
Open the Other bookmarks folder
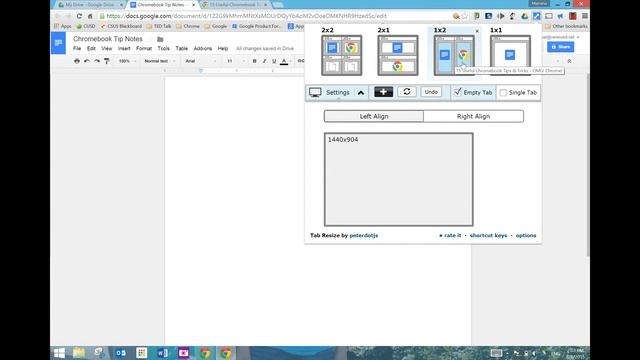pyautogui.click(x=566, y=26)
